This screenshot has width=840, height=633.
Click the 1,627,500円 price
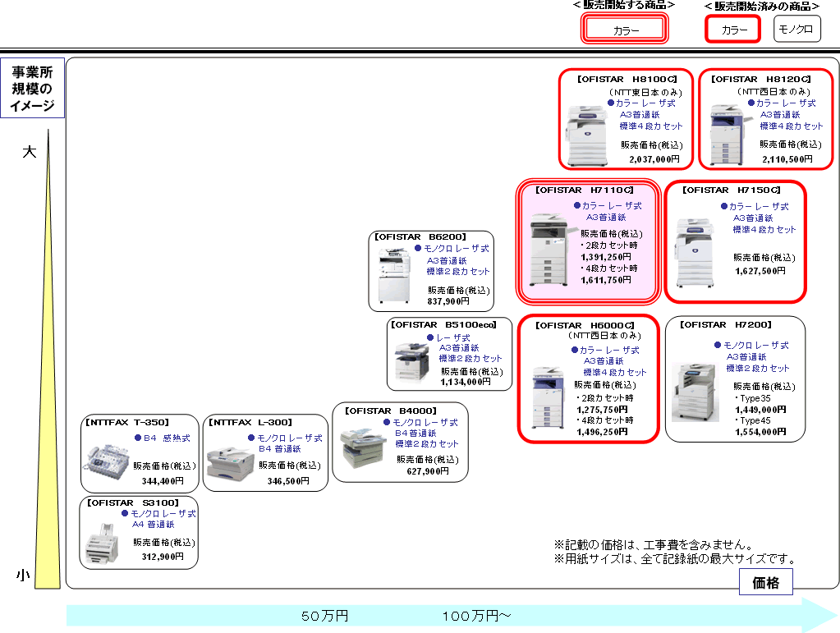coord(760,271)
